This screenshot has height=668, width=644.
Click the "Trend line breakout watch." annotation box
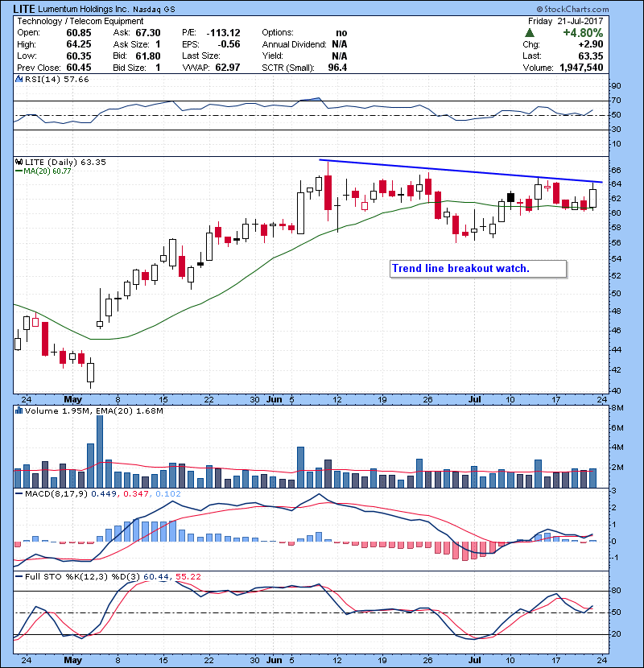478,269
